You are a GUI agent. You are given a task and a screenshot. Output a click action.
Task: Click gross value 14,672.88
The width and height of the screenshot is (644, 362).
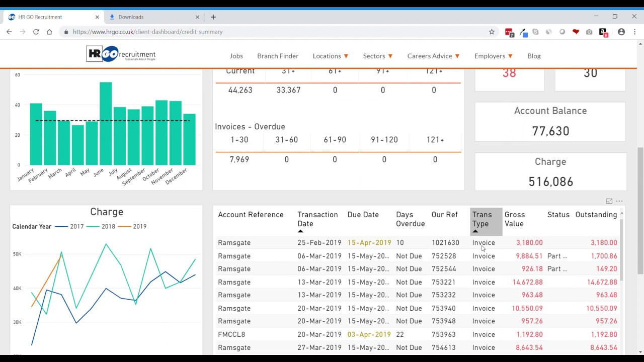click(x=527, y=282)
